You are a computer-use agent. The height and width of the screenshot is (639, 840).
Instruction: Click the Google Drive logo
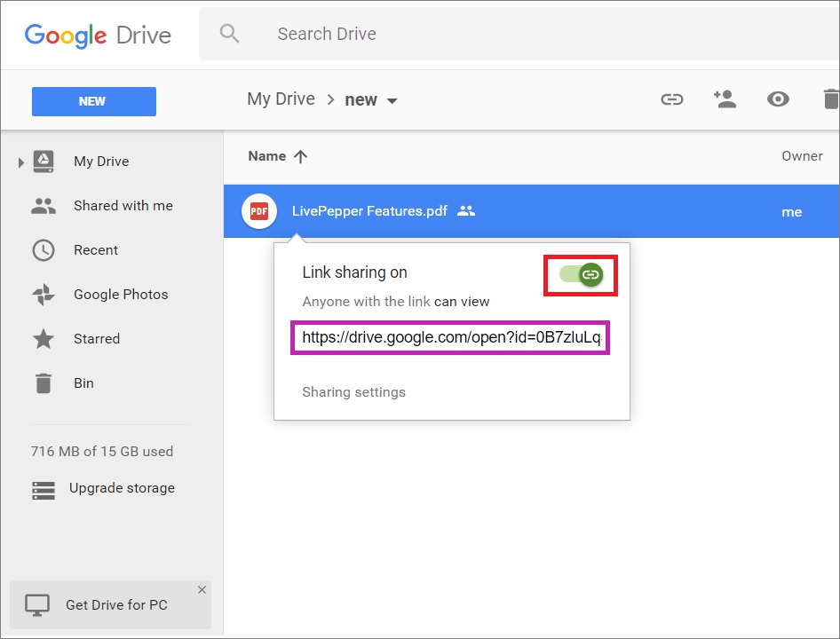click(x=98, y=35)
